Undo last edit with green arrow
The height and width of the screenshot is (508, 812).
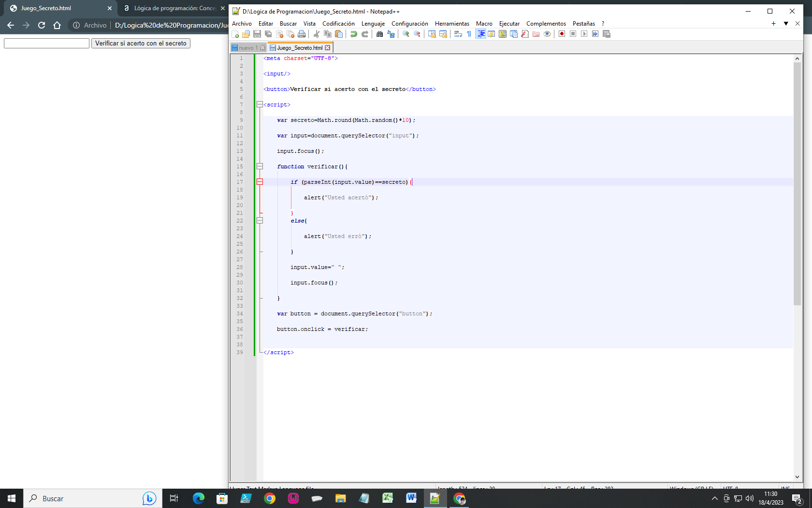pyautogui.click(x=354, y=34)
